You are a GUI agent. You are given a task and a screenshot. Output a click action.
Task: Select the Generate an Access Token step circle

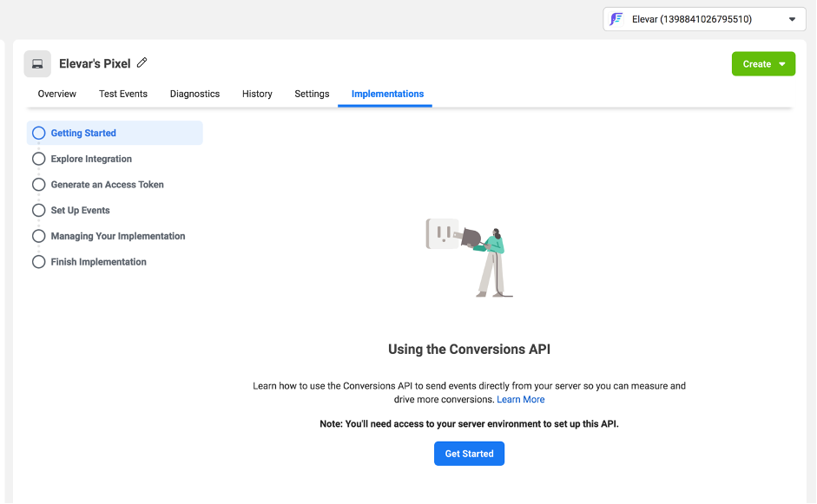[x=38, y=185]
